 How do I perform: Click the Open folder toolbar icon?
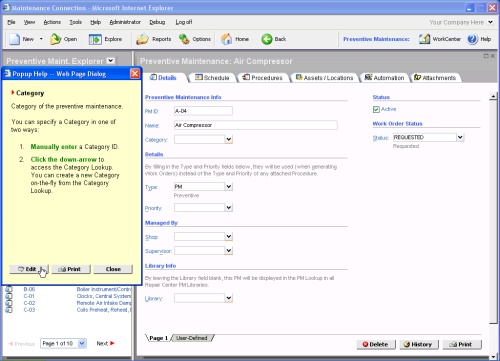55,39
